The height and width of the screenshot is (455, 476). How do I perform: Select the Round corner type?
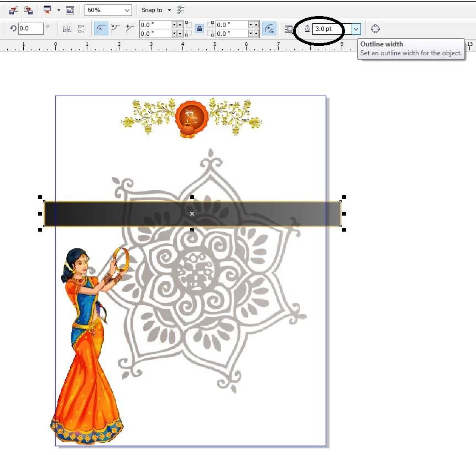pos(101,29)
